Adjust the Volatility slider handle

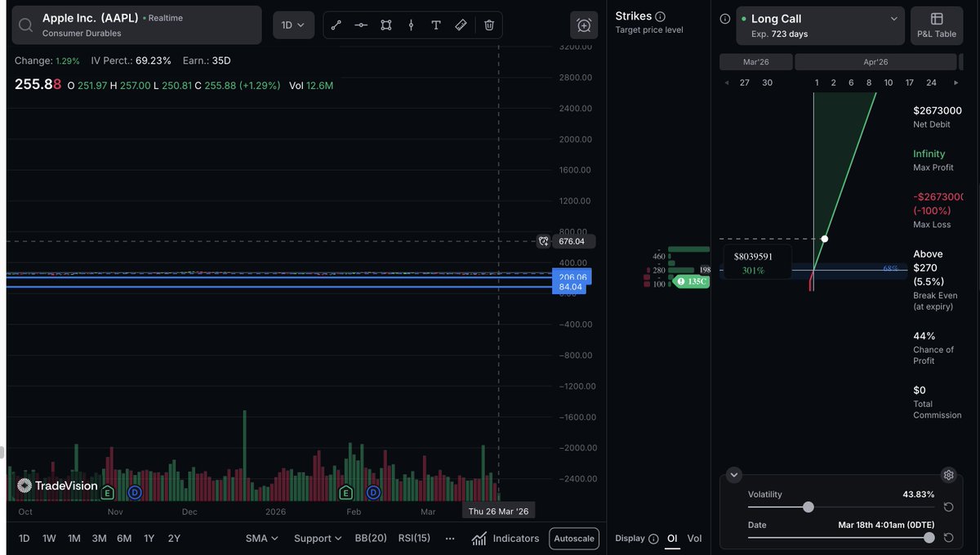(808, 508)
